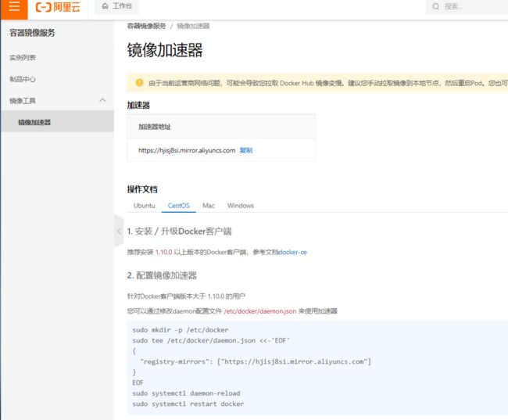The width and height of the screenshot is (508, 420).
Task: Switch to the Windows tab
Action: point(241,206)
